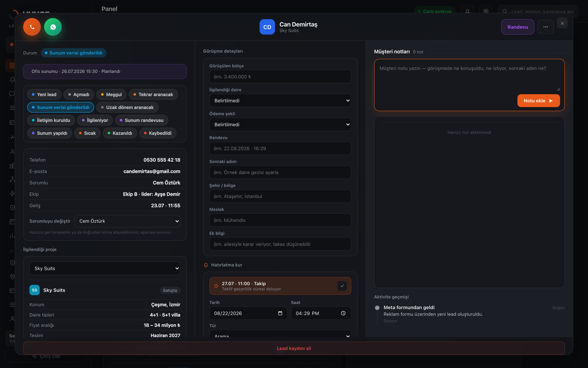
Task: Click the Saat field showing 04:29 PM
Action: [321, 313]
